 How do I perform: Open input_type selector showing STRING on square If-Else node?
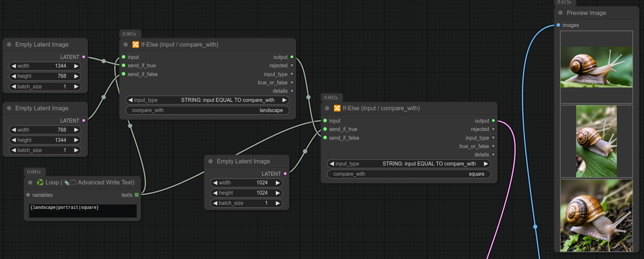408,164
